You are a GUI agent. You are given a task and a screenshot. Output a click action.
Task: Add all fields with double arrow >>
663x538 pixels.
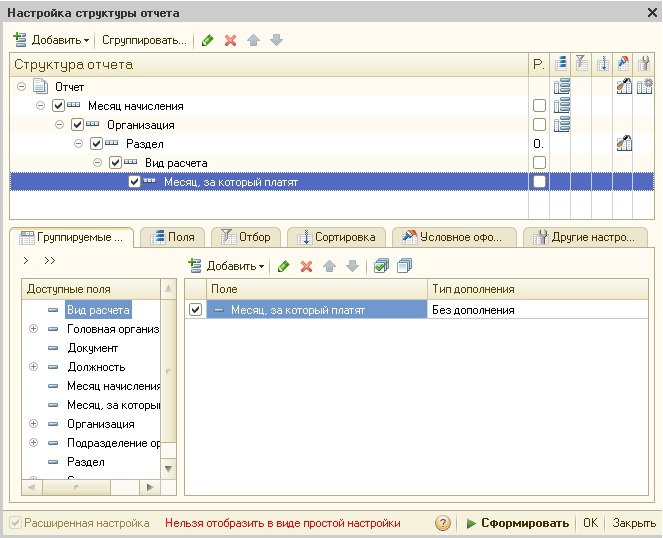coord(49,261)
